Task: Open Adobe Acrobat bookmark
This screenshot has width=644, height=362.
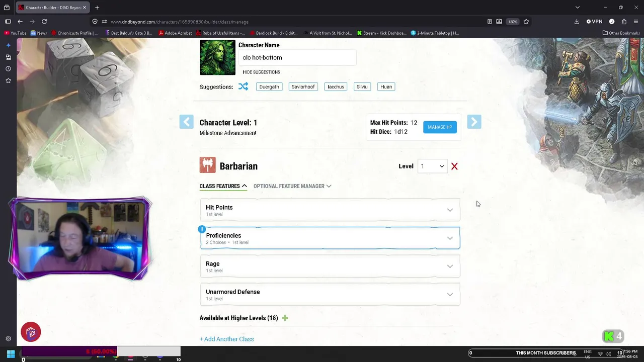Action: (175, 33)
